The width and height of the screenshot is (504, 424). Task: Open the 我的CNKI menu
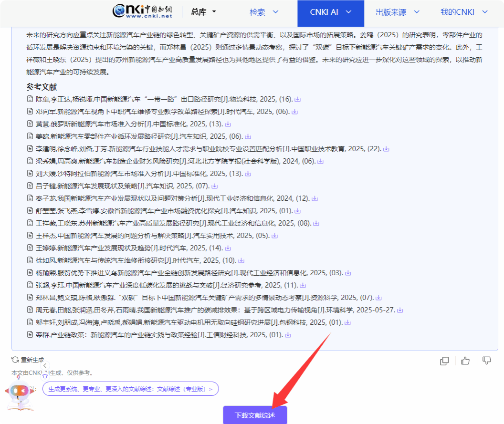click(463, 12)
